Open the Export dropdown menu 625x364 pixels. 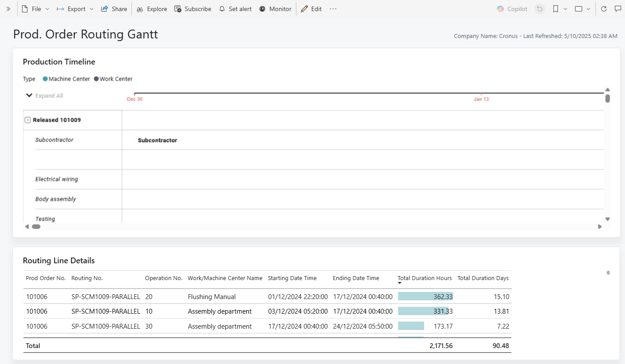tap(75, 9)
